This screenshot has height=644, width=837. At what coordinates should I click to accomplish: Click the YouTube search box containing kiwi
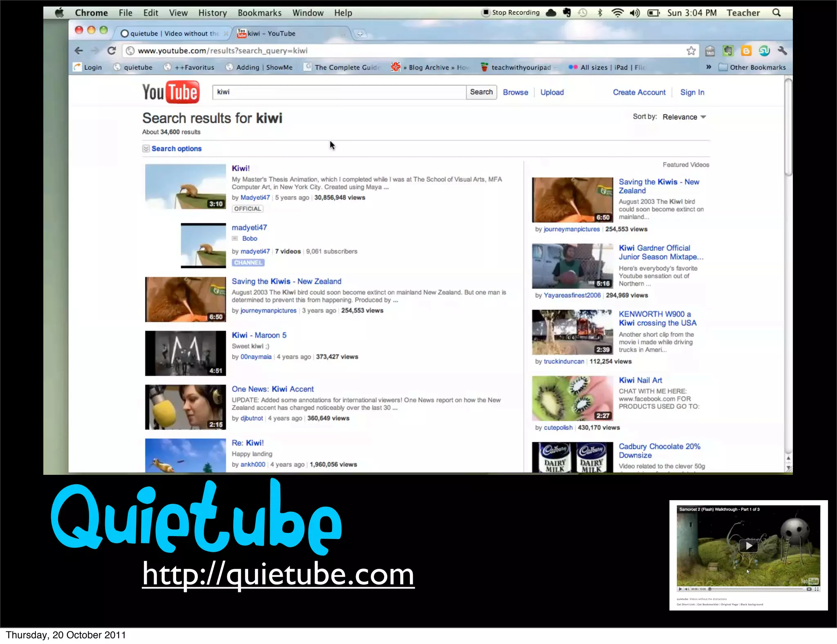[339, 92]
